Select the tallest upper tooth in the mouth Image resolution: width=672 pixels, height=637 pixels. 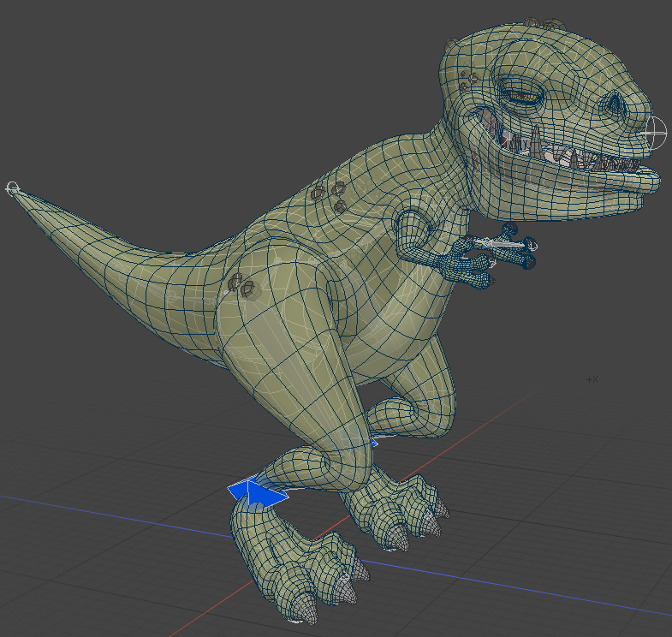(x=535, y=141)
